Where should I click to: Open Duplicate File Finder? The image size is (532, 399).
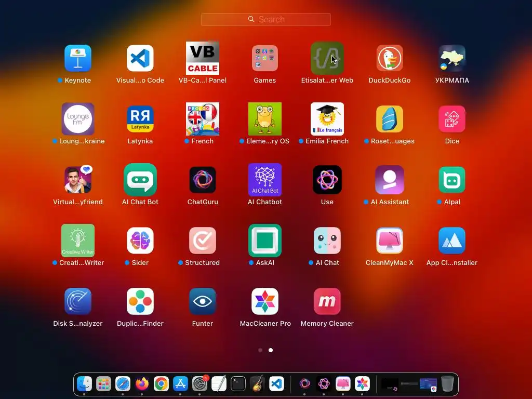click(140, 301)
